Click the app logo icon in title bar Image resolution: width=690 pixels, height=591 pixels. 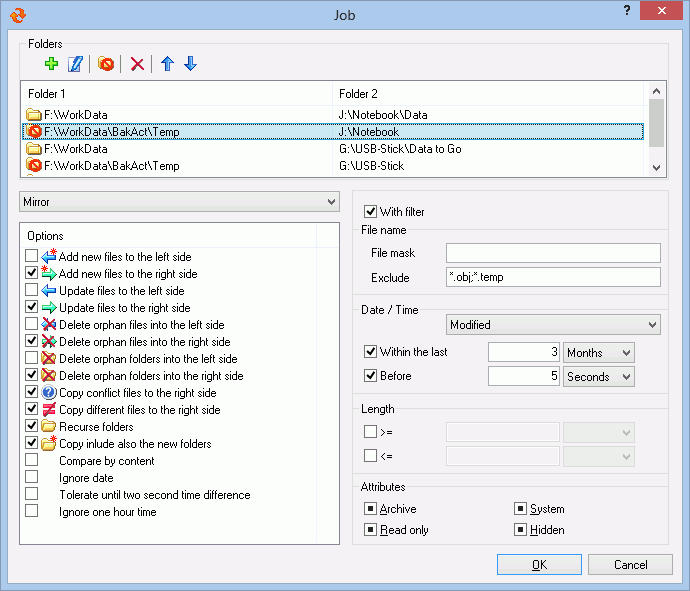point(16,14)
